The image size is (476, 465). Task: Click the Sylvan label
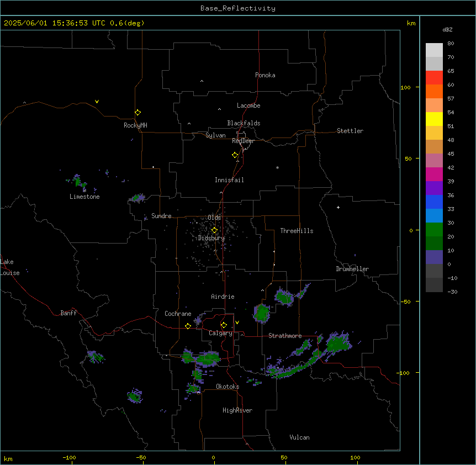(215, 135)
